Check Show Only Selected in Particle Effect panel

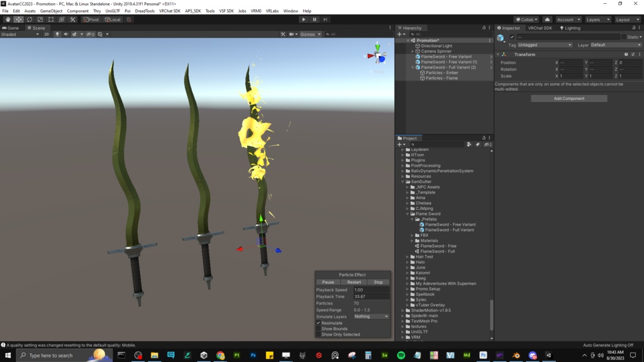pyautogui.click(x=318, y=334)
